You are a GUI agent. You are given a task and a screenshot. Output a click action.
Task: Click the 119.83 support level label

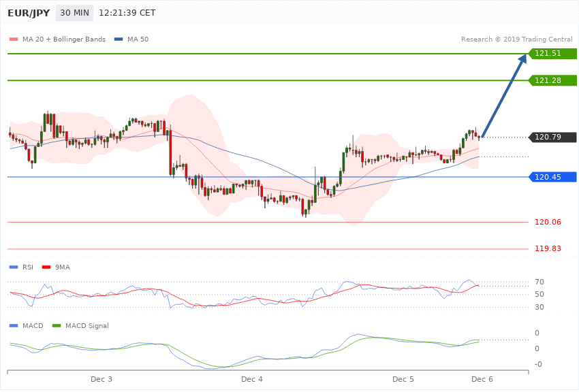click(x=548, y=248)
